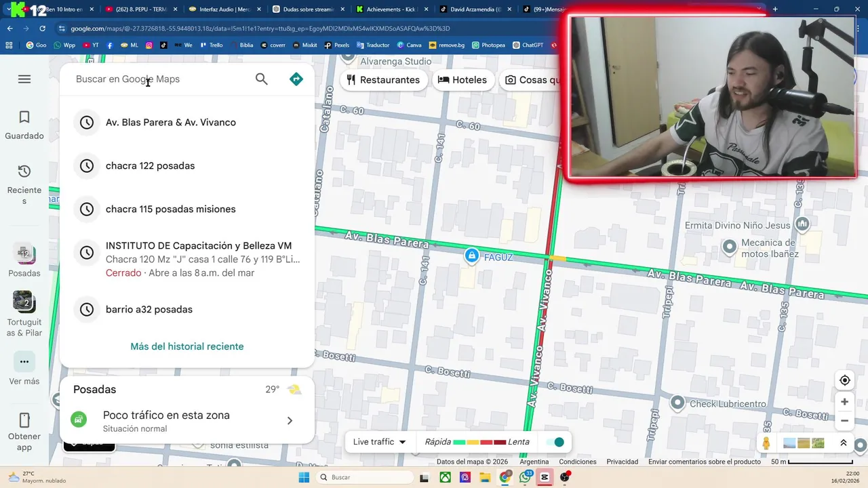Click the Argentina footer link
Screen dimensions: 868x488
pos(534,462)
